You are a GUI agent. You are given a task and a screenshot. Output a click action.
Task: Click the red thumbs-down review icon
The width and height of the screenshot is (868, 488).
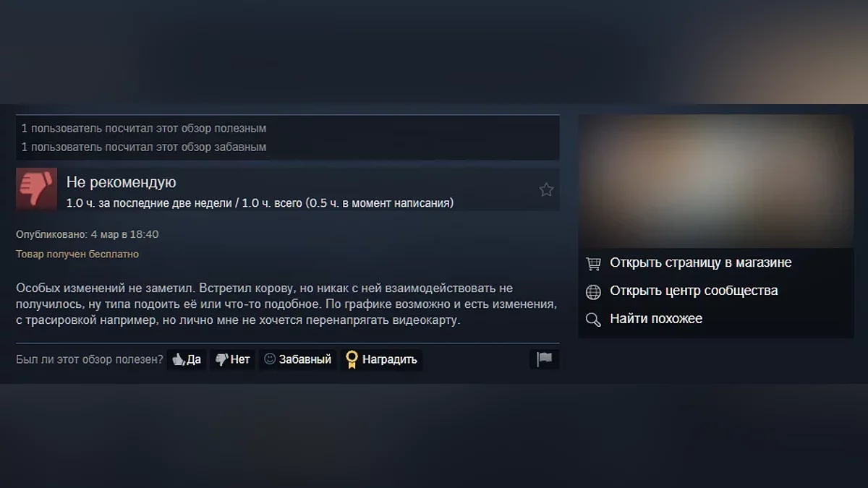pyautogui.click(x=36, y=189)
